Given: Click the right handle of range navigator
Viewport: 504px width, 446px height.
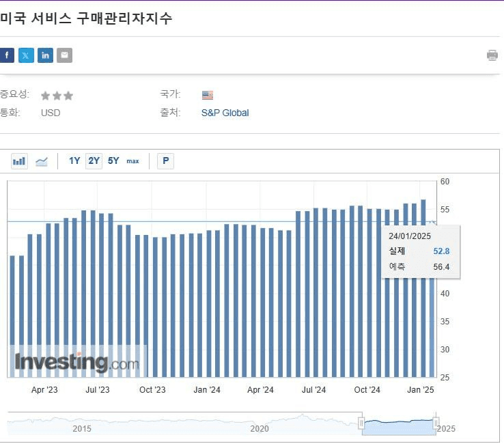Looking at the screenshot, I should [436, 423].
